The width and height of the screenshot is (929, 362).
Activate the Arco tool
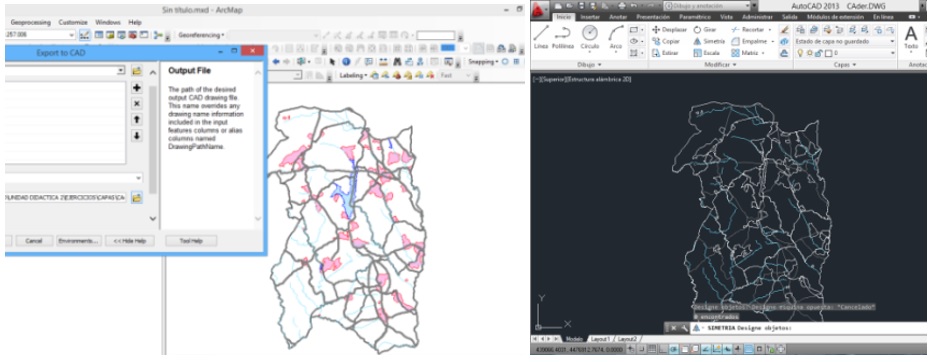(x=616, y=36)
